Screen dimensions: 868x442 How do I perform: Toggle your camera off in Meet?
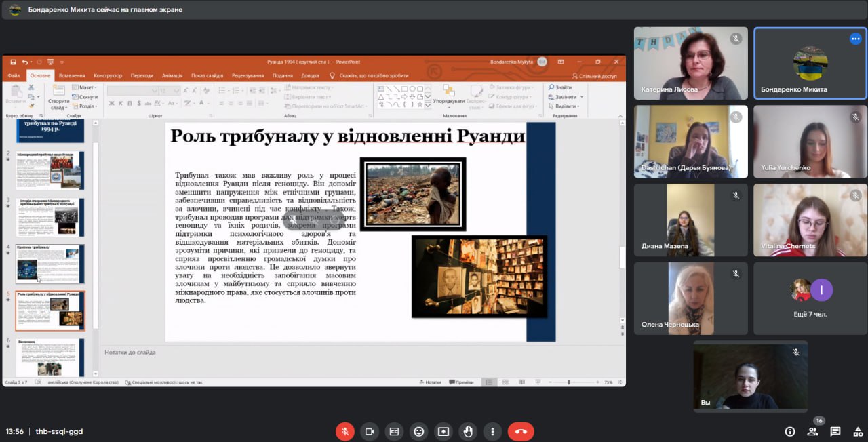coord(370,431)
